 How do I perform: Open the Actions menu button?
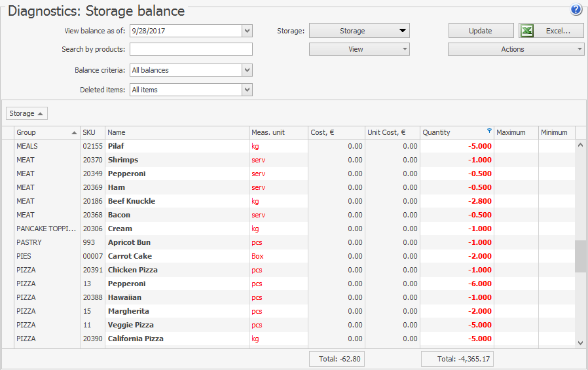pyautogui.click(x=515, y=49)
